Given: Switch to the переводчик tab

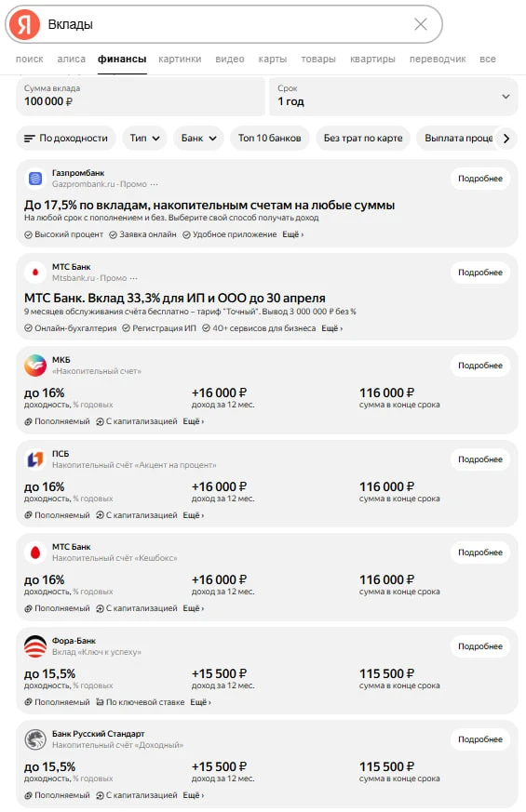Looking at the screenshot, I should point(438,59).
